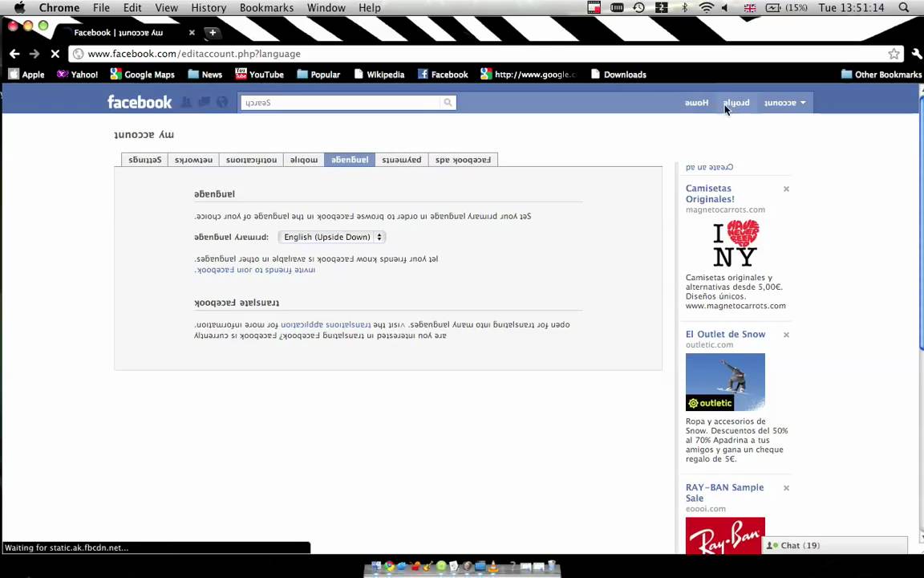The width and height of the screenshot is (924, 578).
Task: Open the Yahoo! bookmark
Action: pos(77,75)
